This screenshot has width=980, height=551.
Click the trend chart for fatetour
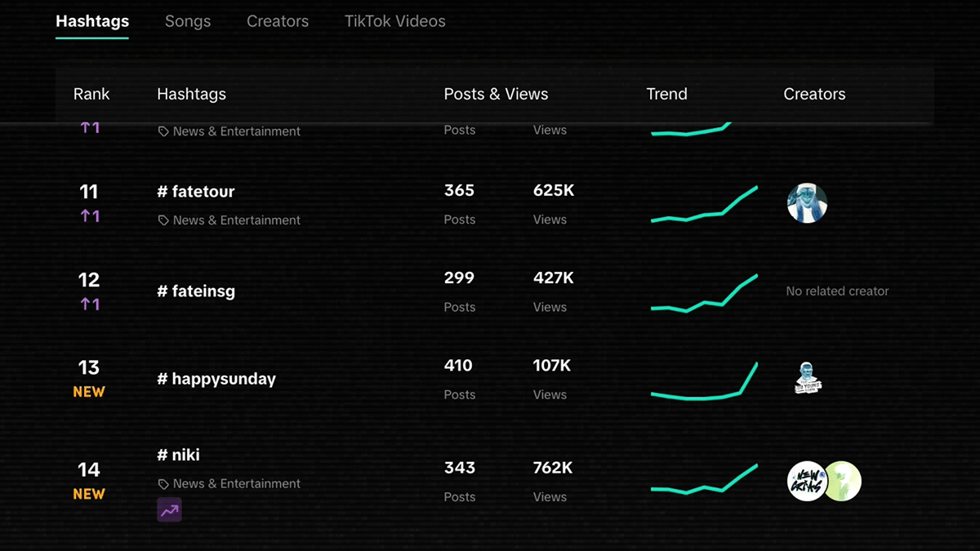click(704, 204)
